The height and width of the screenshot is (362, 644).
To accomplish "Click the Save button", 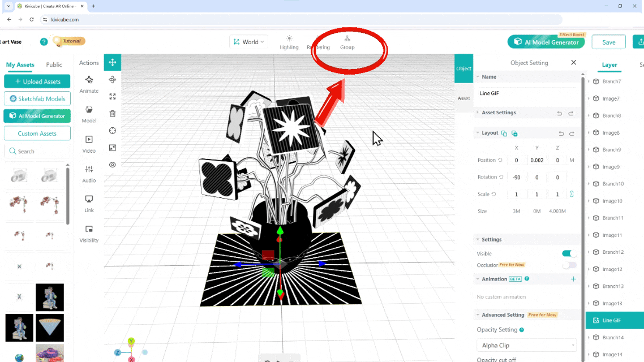I will pos(608,42).
